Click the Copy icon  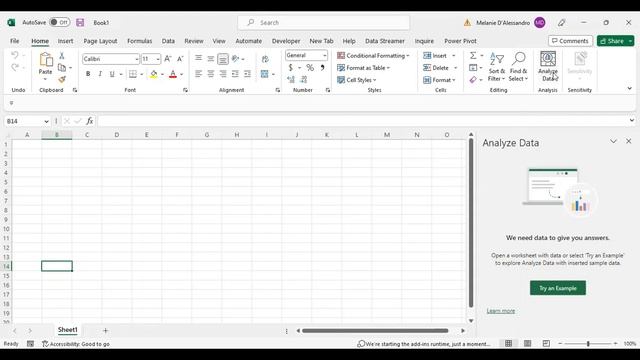point(62,67)
